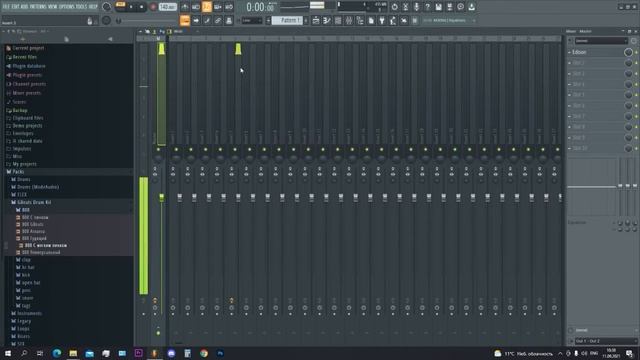Open File Explorer from the taskbar
The image size is (640, 360).
click(x=73, y=353)
